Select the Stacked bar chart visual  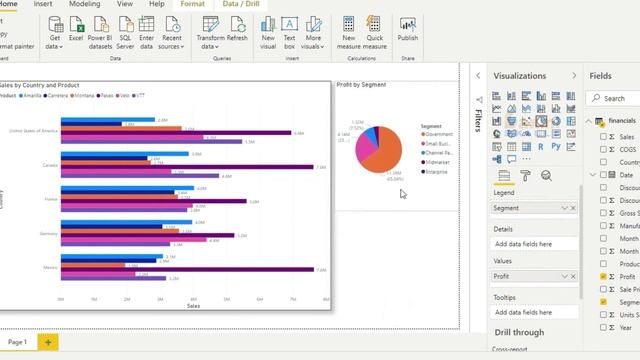[x=496, y=96]
